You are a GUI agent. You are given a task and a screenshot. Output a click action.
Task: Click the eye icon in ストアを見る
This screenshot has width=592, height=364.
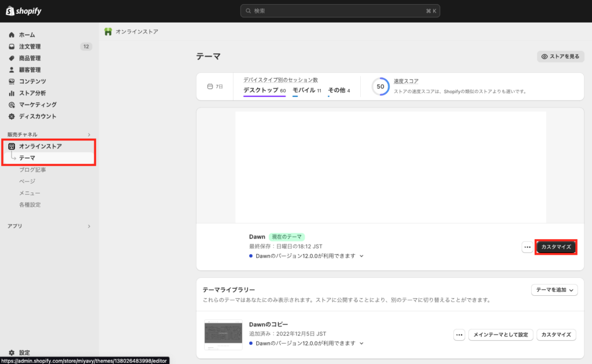(x=545, y=57)
